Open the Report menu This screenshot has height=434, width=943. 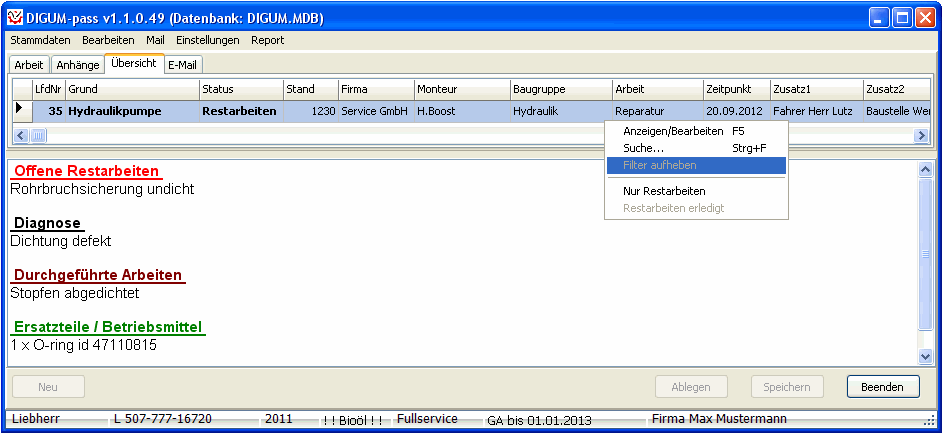[x=267, y=40]
